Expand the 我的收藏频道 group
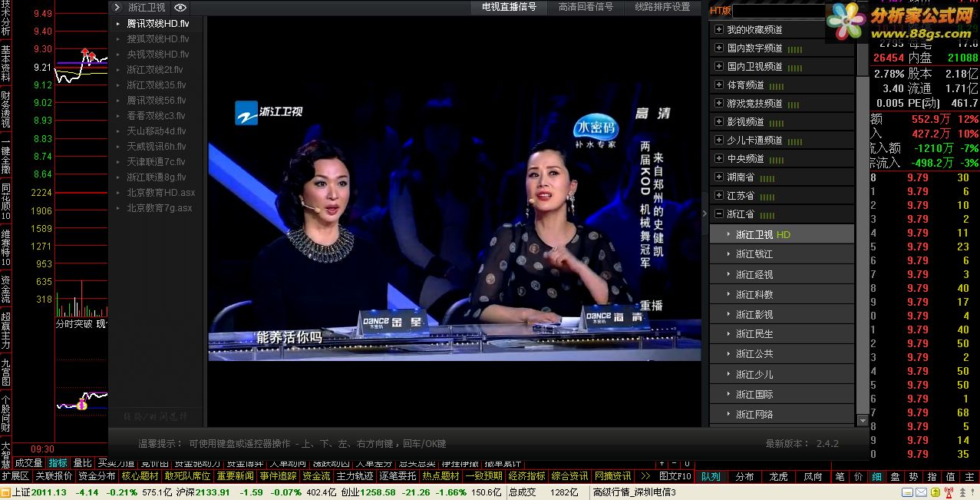This screenshot has height=500, width=980. [x=719, y=29]
